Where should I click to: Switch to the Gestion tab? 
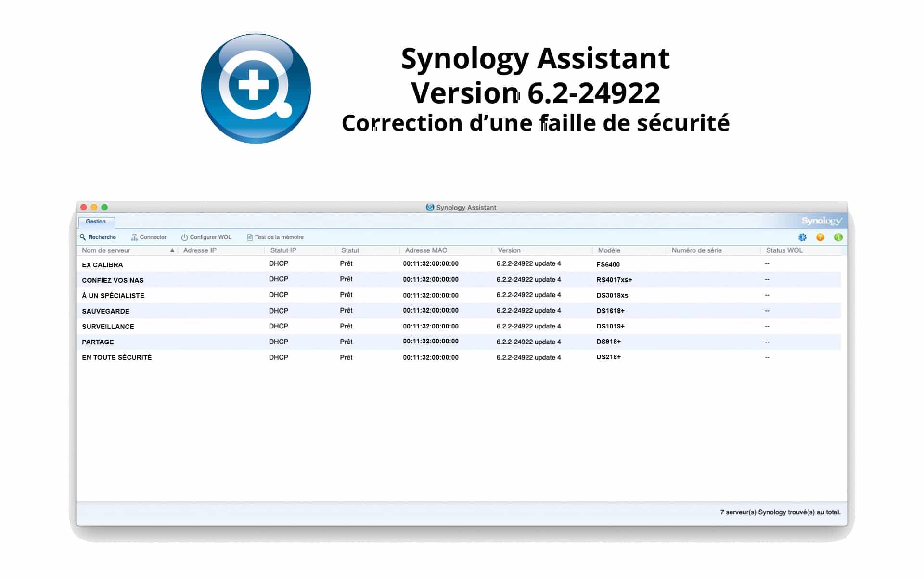coord(96,222)
